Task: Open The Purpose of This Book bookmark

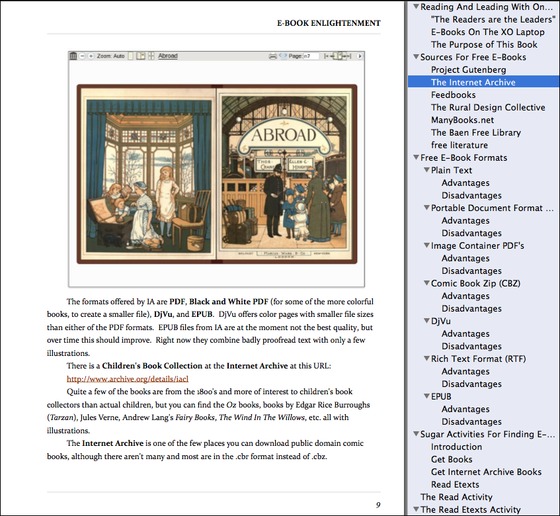Action: click(484, 44)
